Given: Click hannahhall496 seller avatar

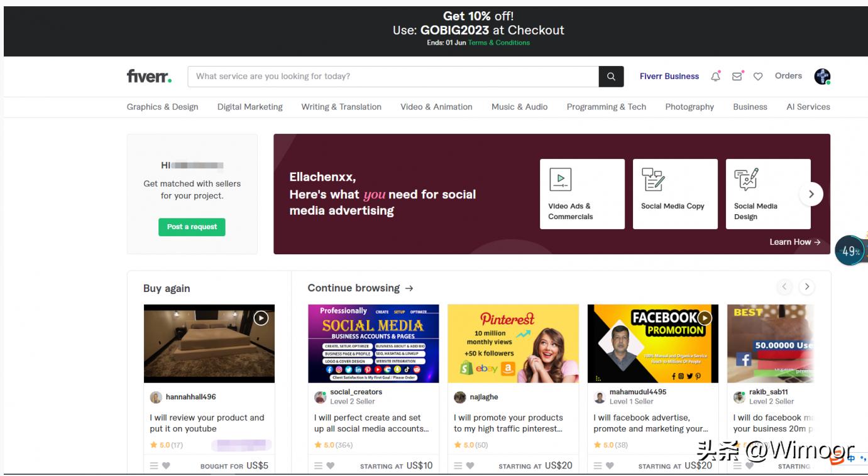Looking at the screenshot, I should 156,397.
